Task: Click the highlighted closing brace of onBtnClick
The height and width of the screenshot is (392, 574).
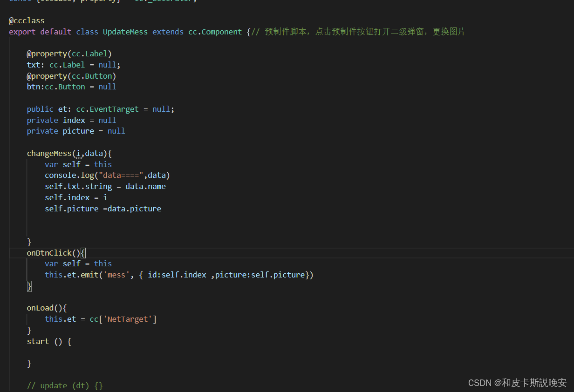Action: click(x=29, y=286)
